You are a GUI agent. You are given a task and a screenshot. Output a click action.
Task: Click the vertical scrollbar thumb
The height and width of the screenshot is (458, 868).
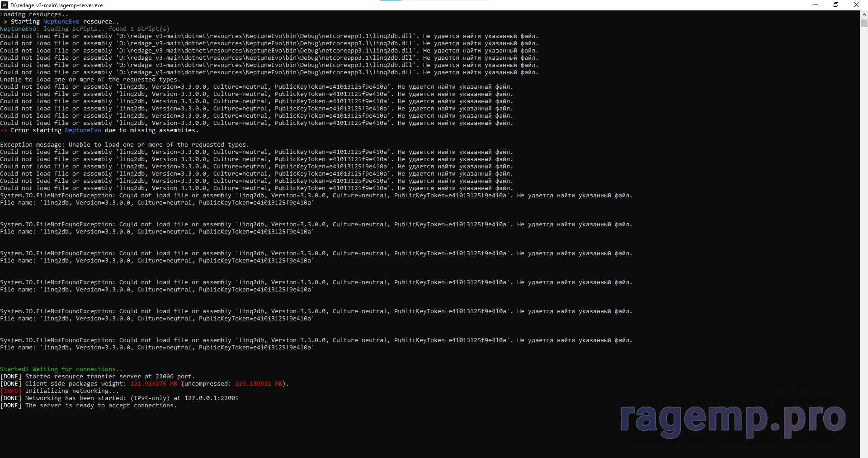pyautogui.click(x=864, y=23)
